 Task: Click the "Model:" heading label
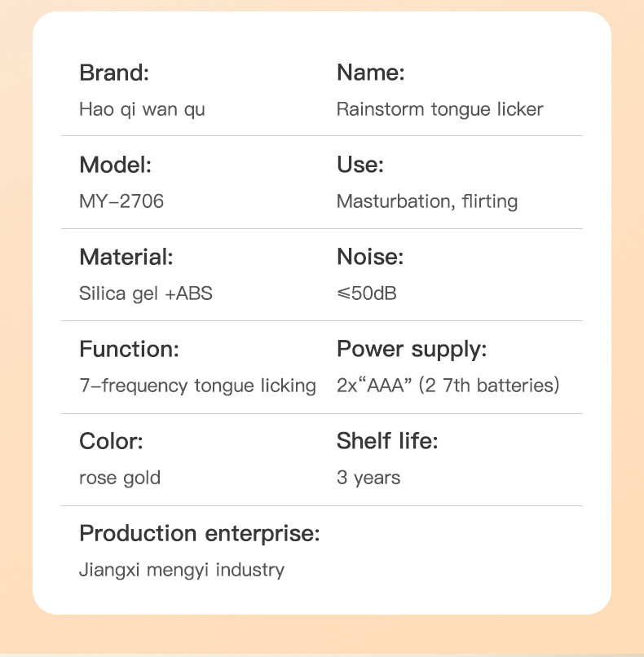pos(116,165)
